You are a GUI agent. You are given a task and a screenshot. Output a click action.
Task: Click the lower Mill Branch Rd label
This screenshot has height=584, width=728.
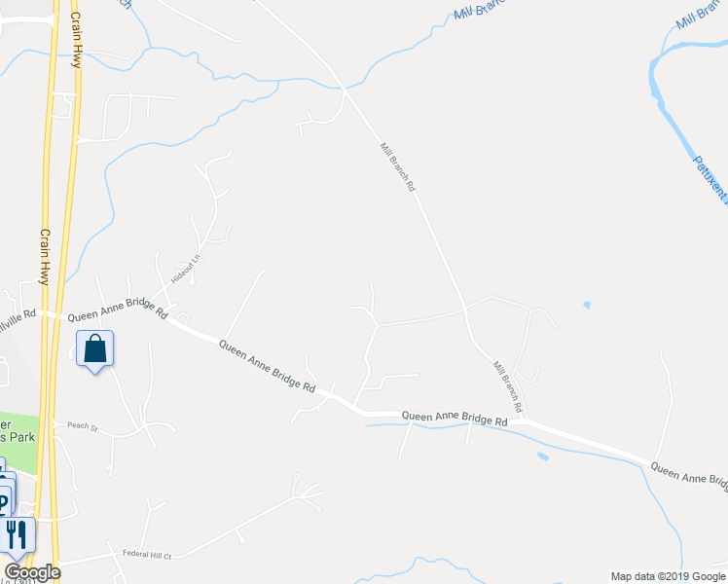[x=508, y=386]
